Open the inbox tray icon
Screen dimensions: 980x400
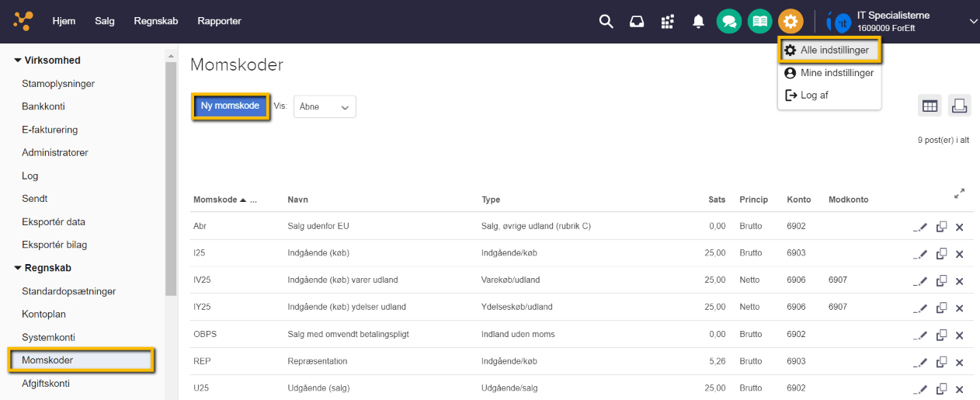coord(637,21)
